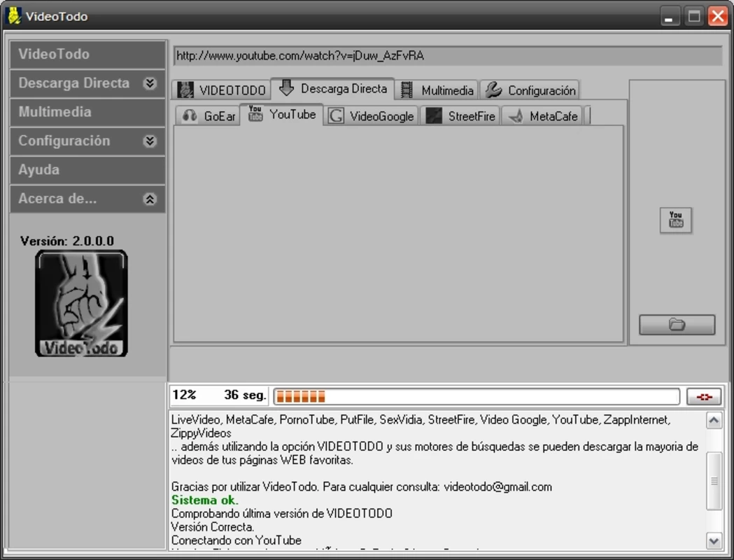The image size is (734, 560).
Task: Switch to the Multimedia tab
Action: pyautogui.click(x=437, y=90)
